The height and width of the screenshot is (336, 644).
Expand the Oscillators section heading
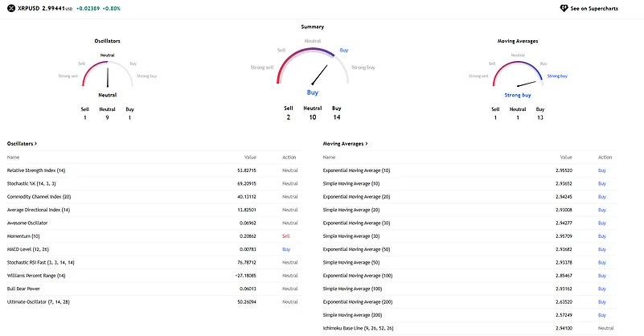coord(25,144)
